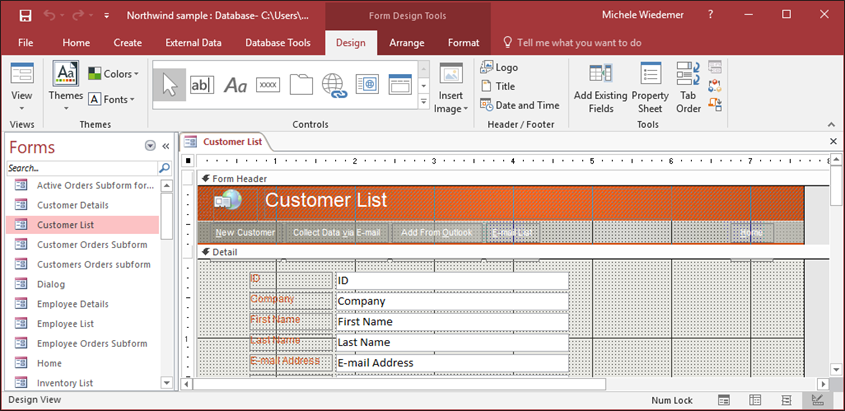The height and width of the screenshot is (411, 845).
Task: Choose the Select pointer control
Action: pyautogui.click(x=170, y=85)
